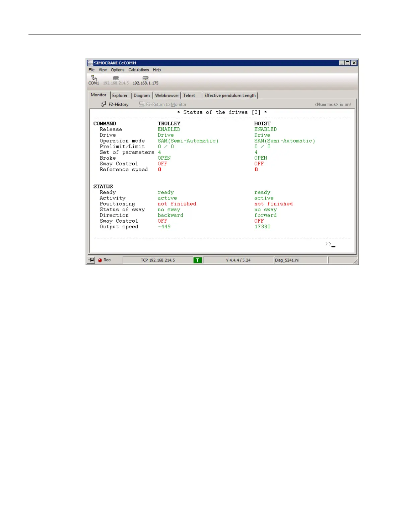The image size is (399, 532).
Task: Click the Set of parameters row label
Action: point(127,152)
